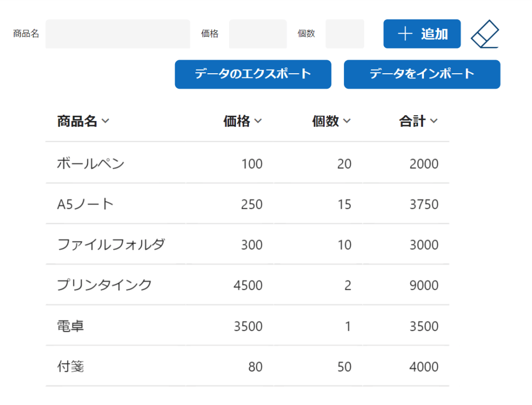Open the 価格 column sort chevron

(x=258, y=122)
